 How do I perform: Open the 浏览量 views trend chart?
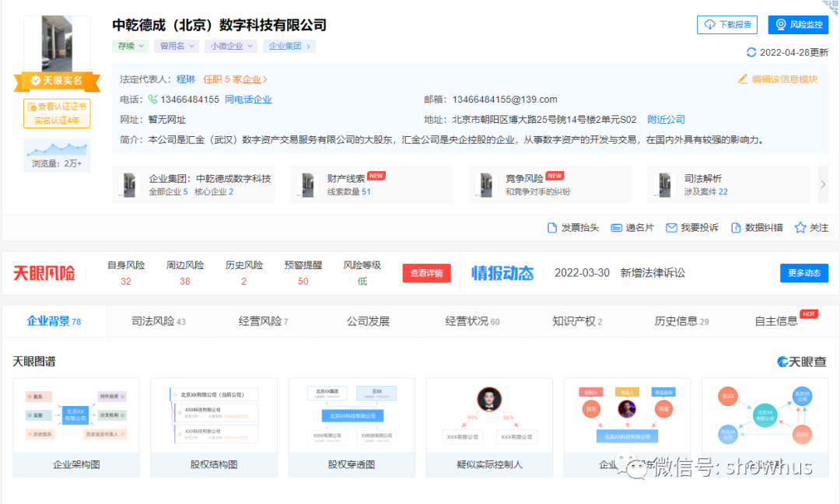[x=57, y=156]
